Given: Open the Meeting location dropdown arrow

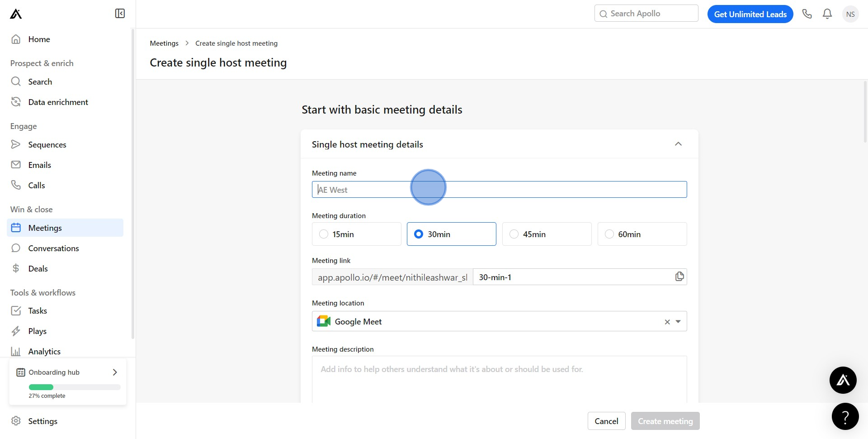Looking at the screenshot, I should pos(678,322).
